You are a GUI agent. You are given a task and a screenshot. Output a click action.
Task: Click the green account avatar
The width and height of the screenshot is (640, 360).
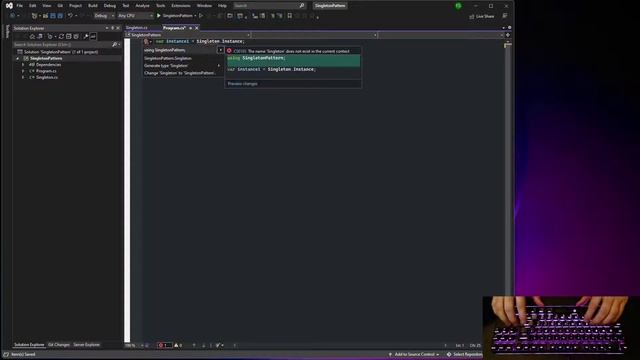point(458,6)
